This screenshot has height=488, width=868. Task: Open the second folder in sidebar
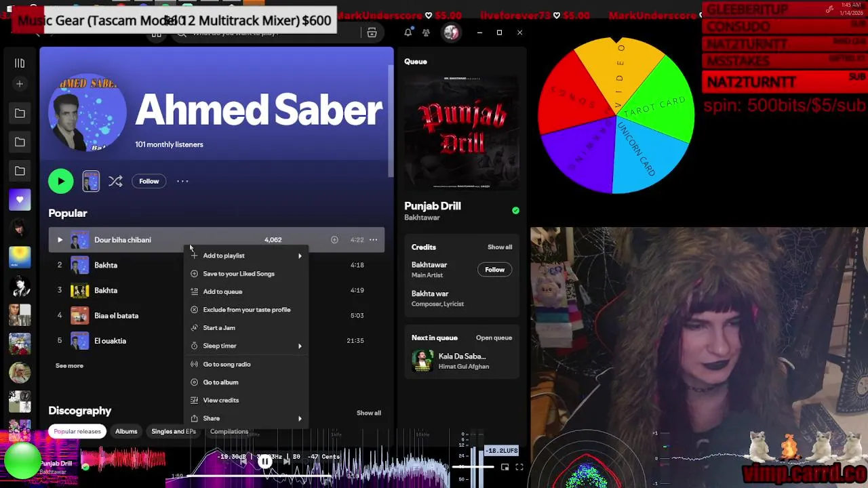point(20,142)
